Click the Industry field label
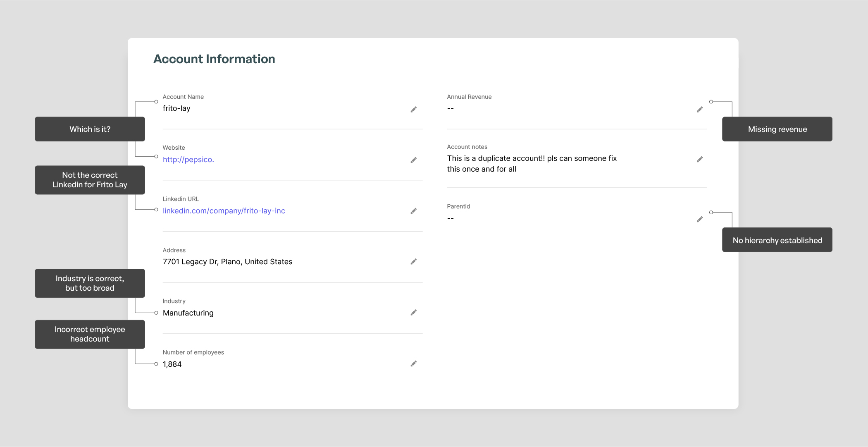 pyautogui.click(x=174, y=301)
